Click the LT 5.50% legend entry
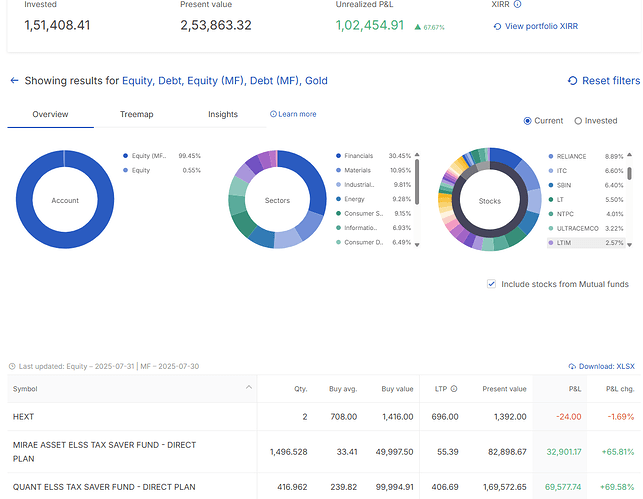This screenshot has width=643, height=499. point(586,200)
